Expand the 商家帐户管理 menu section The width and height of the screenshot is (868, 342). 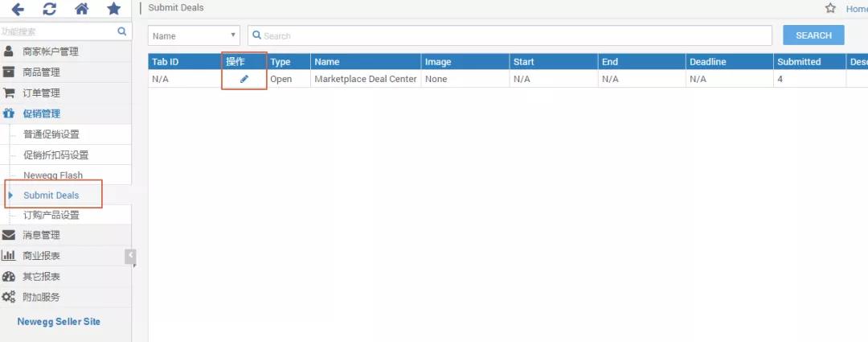pos(51,52)
